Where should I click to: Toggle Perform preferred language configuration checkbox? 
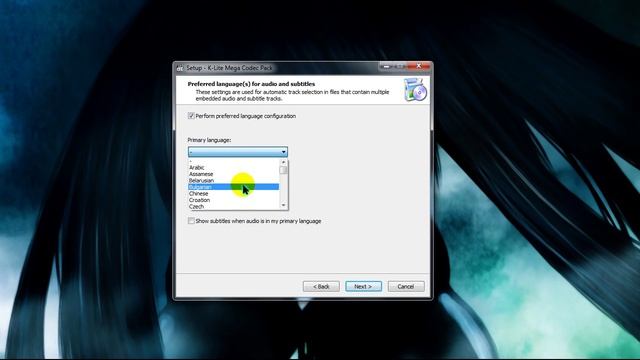coord(191,116)
